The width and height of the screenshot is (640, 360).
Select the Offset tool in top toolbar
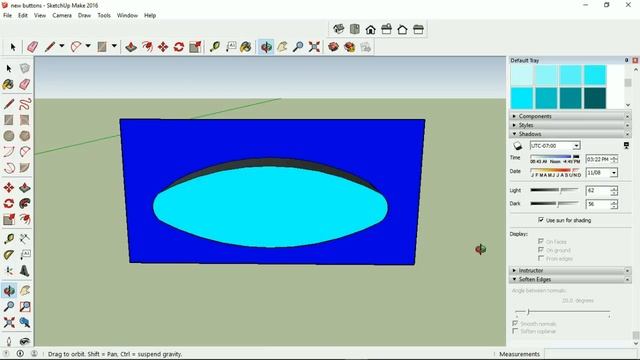147,47
